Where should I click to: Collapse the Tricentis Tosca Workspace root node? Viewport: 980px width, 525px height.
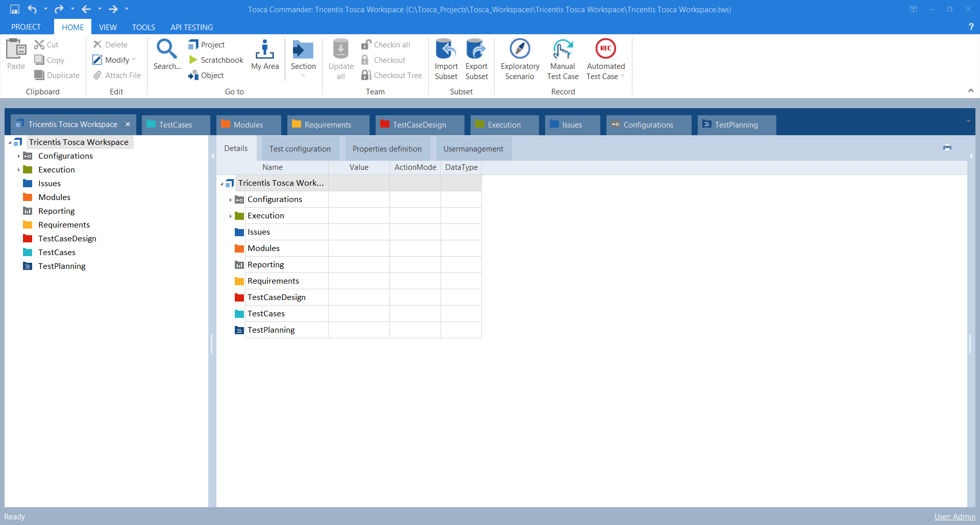coord(10,142)
